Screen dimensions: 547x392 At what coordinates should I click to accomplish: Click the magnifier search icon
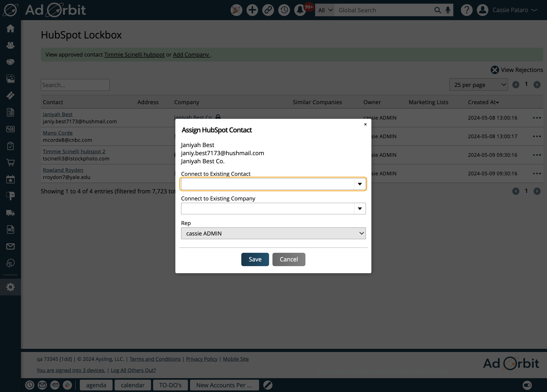point(437,10)
